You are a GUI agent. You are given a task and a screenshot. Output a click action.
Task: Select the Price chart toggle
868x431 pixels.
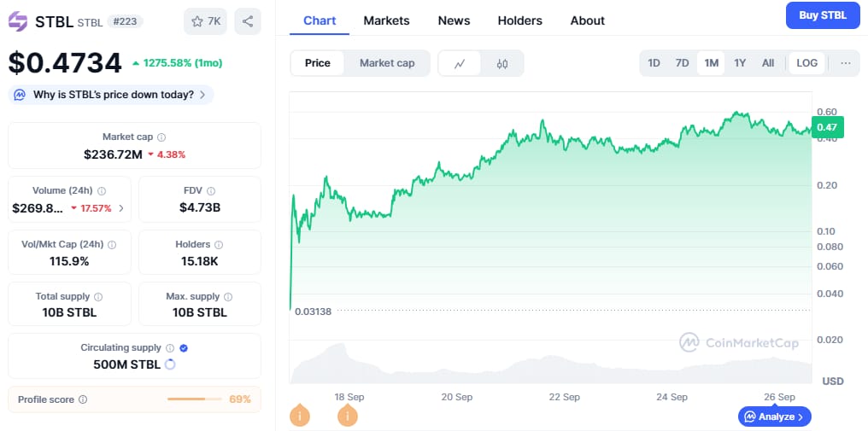tap(318, 63)
